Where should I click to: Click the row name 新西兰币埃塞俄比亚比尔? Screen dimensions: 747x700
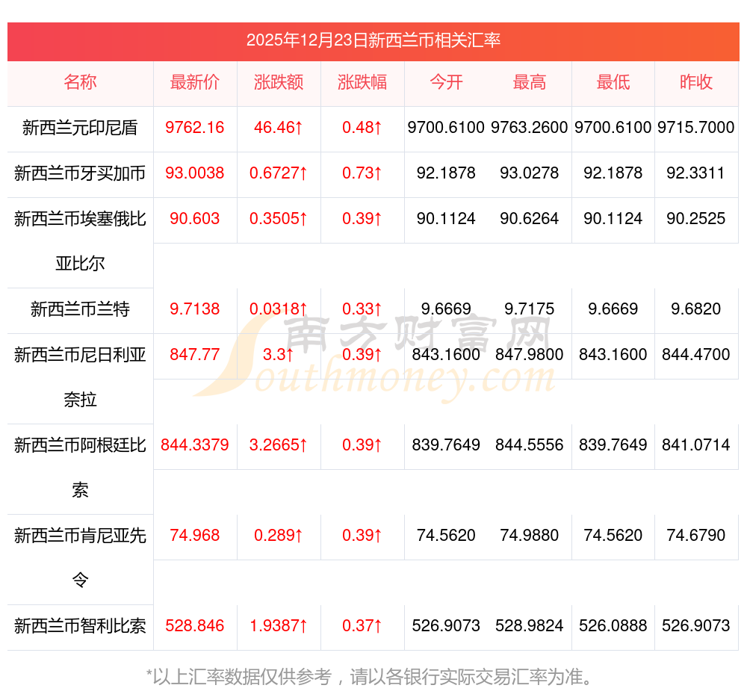80,241
